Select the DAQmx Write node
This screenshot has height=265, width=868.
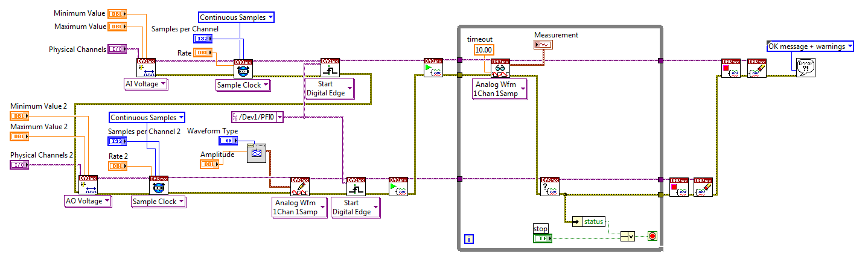(x=299, y=186)
